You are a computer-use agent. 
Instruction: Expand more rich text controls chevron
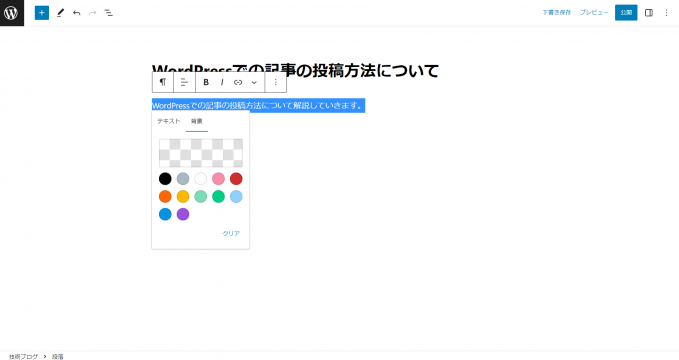254,82
